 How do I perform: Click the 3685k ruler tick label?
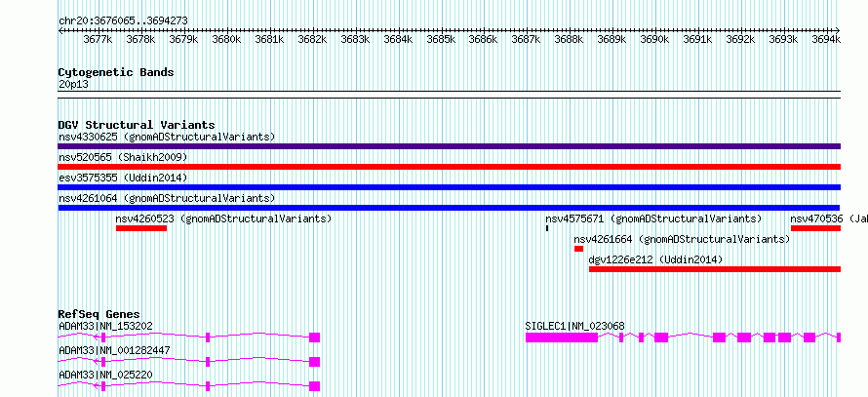[441, 40]
